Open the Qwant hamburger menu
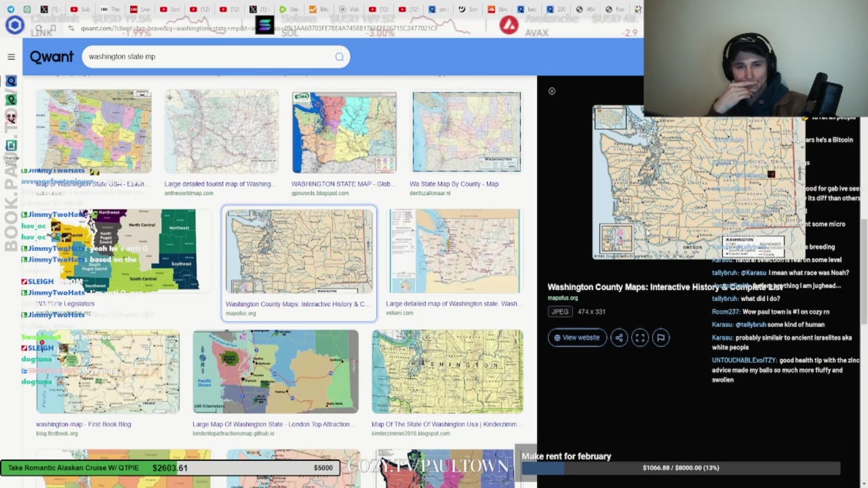 11,57
